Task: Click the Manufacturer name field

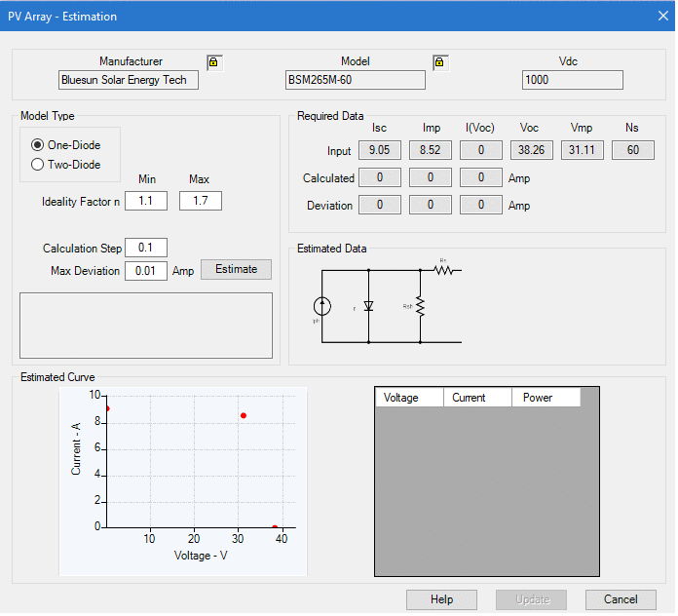Action: [x=128, y=80]
